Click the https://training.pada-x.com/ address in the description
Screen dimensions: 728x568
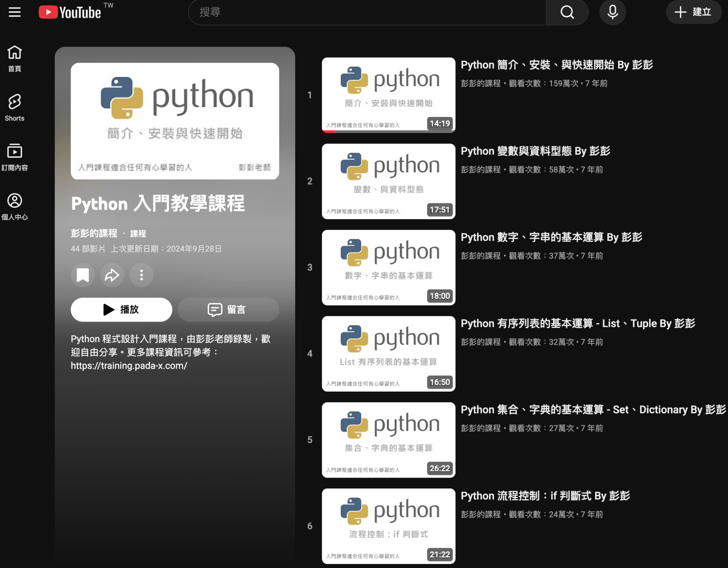[129, 366]
